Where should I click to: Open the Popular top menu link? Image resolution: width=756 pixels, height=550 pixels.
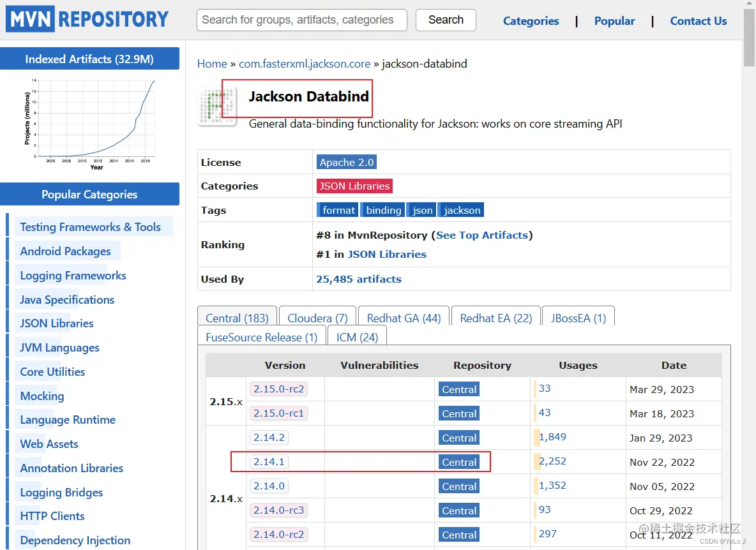click(x=614, y=21)
